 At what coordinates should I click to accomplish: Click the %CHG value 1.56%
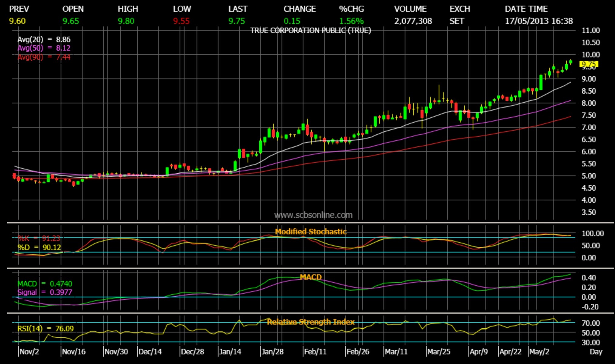351,21
